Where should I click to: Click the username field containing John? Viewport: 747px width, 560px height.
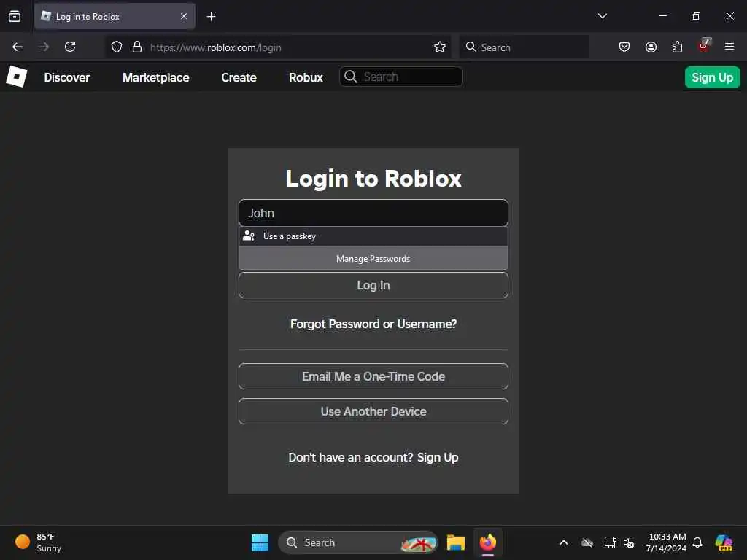(373, 213)
